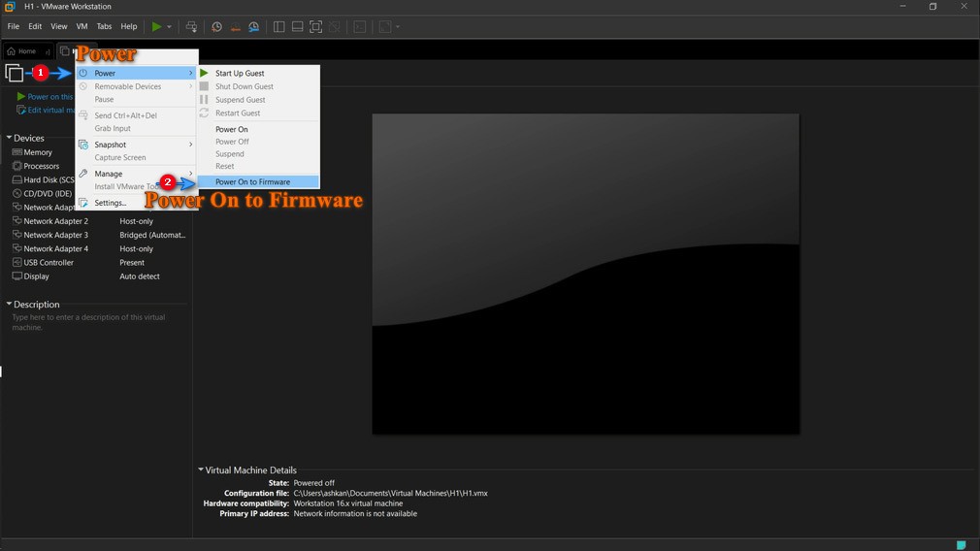Select Power in the VM menu
This screenshot has width=980, height=551.
pyautogui.click(x=136, y=73)
